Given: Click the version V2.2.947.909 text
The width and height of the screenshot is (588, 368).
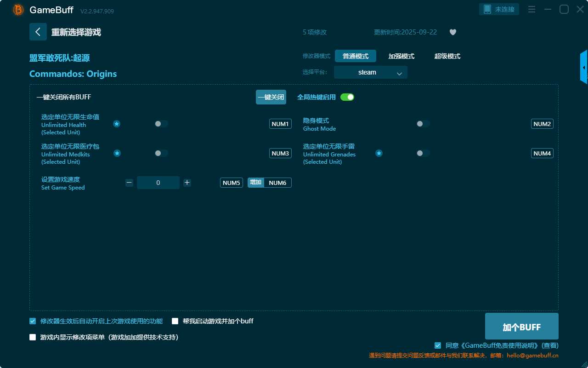Looking at the screenshot, I should click(x=97, y=11).
